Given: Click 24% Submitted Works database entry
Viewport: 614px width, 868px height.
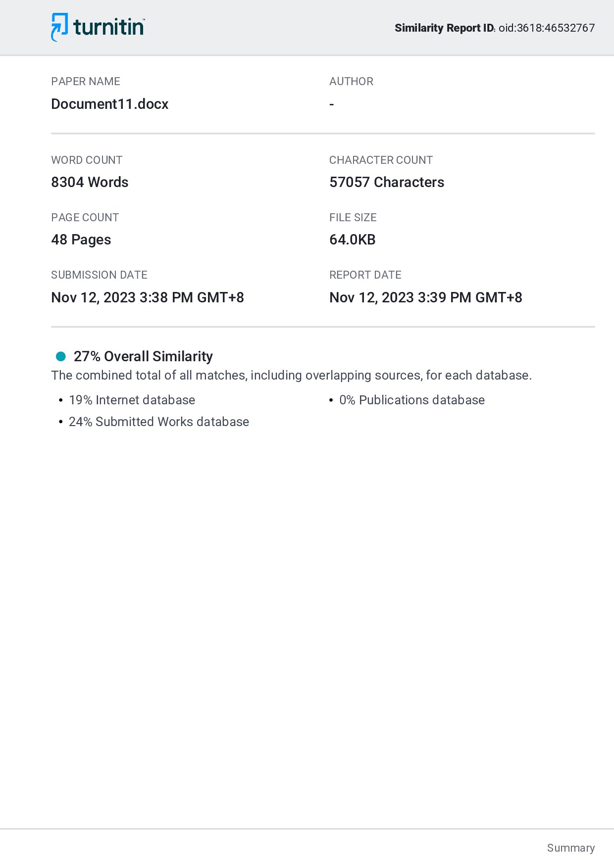Looking at the screenshot, I should (159, 422).
